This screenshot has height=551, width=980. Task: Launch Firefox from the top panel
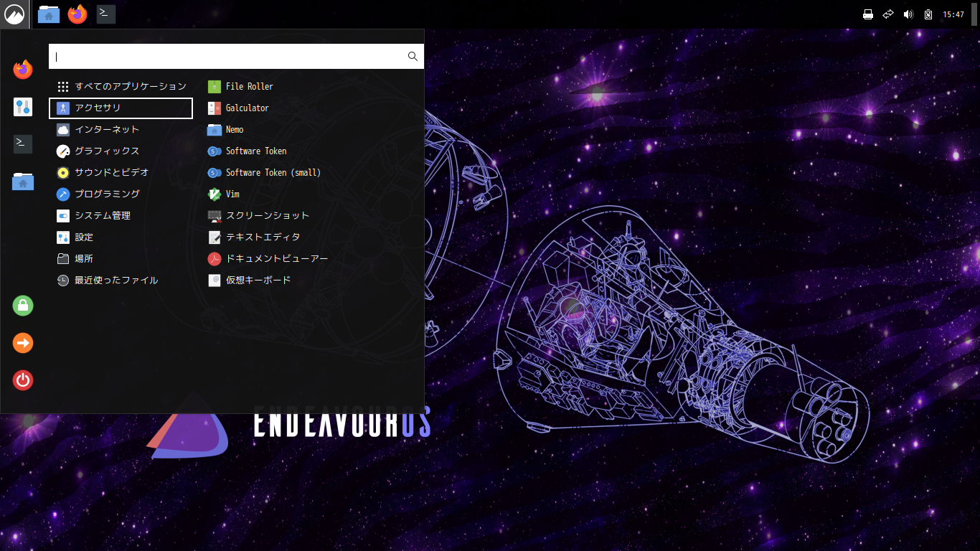tap(77, 14)
